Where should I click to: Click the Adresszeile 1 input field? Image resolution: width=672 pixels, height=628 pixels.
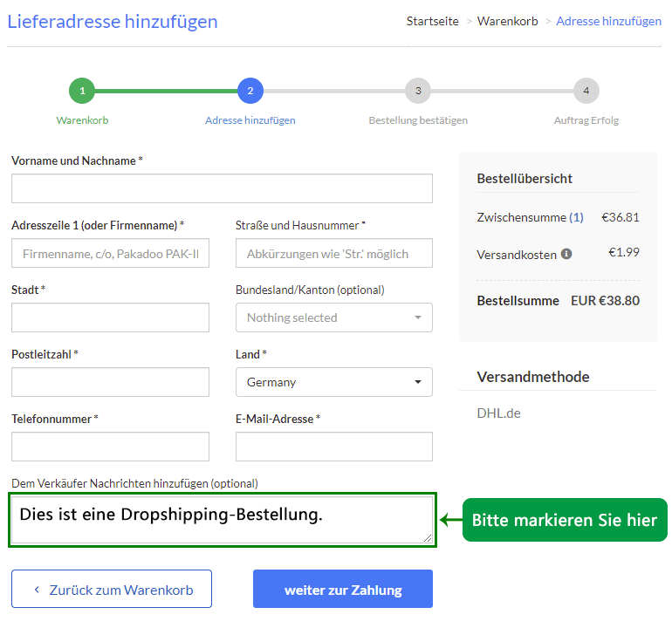110,253
